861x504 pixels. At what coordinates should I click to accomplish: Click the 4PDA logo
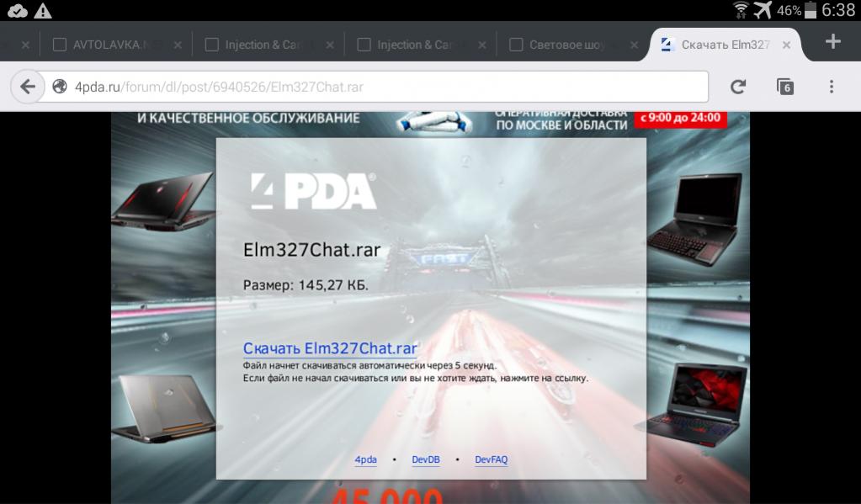point(314,191)
